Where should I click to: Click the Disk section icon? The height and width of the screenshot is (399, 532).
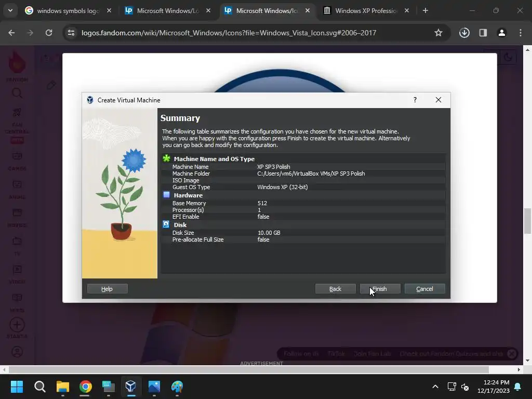point(166,224)
